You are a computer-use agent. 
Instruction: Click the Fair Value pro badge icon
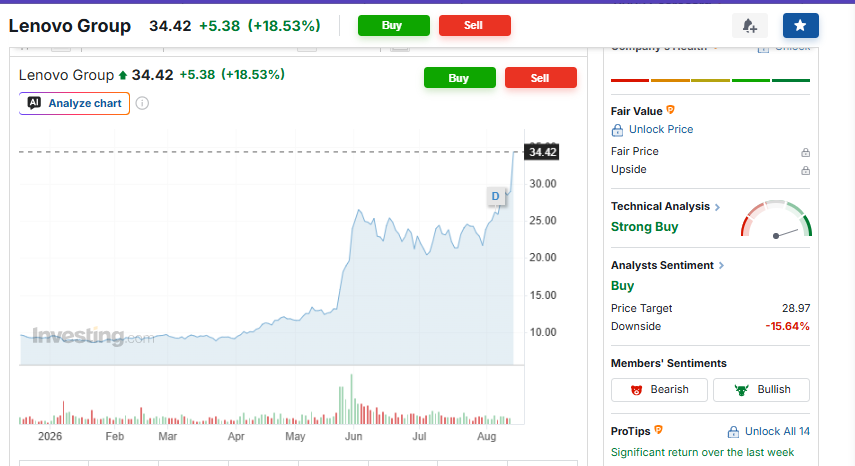671,110
